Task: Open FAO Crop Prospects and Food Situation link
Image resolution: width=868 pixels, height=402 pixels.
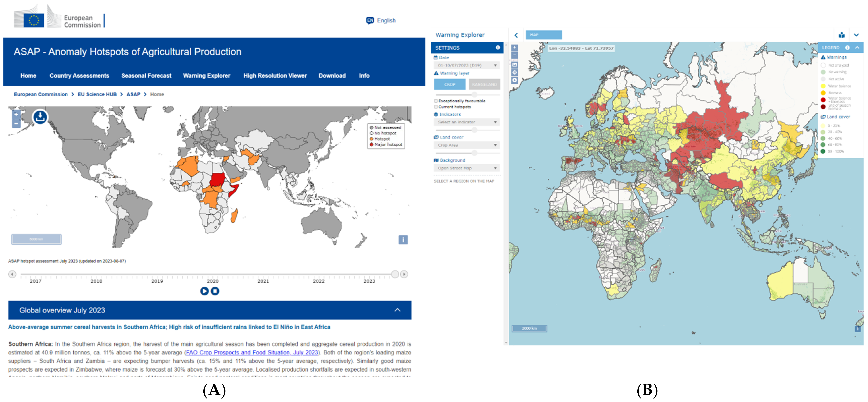Action: pos(252,352)
